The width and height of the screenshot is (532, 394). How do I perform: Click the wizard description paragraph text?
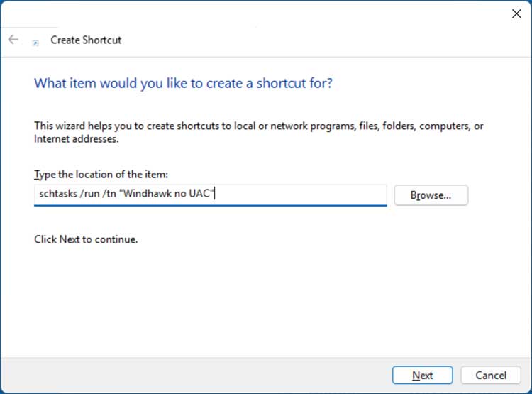tap(258, 133)
